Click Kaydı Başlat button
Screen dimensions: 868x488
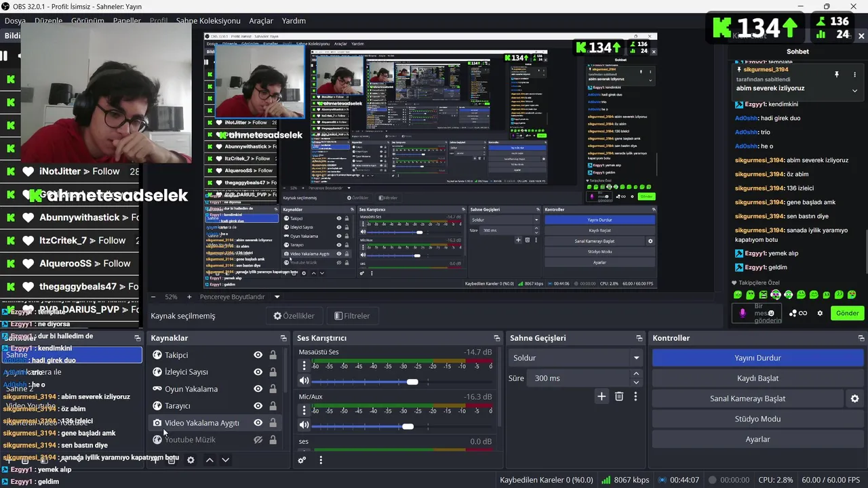click(757, 378)
